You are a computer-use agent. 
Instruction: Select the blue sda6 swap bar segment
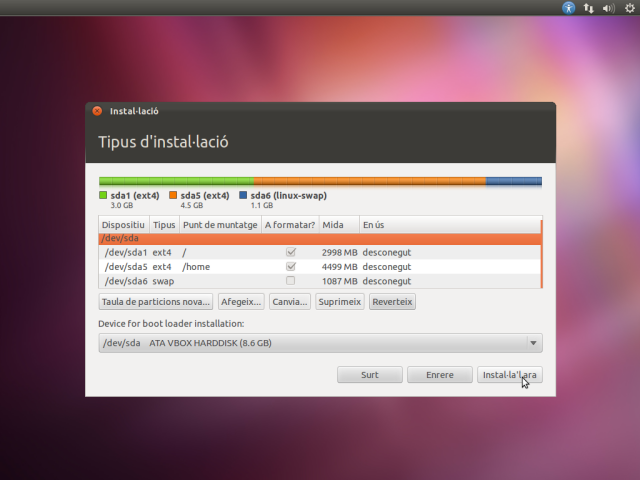pos(514,181)
